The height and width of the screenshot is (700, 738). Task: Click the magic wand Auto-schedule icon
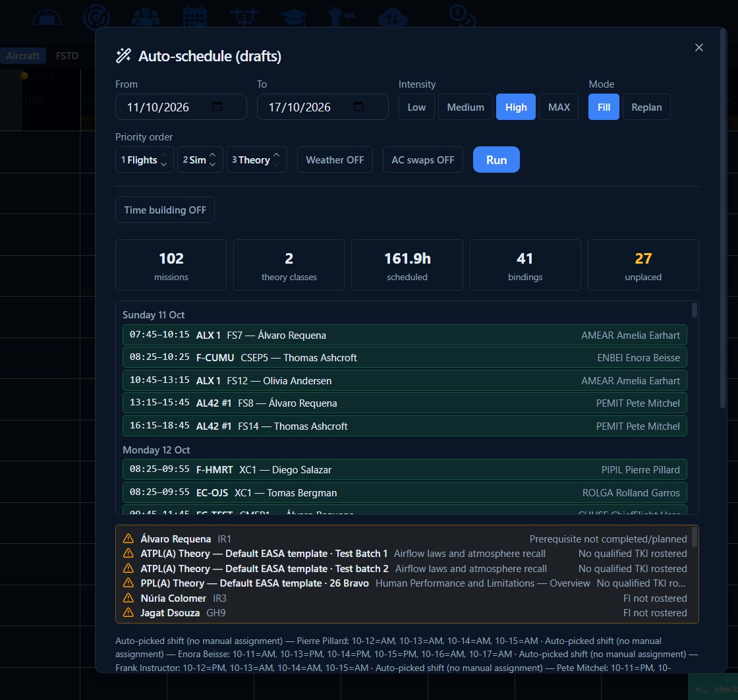point(123,55)
